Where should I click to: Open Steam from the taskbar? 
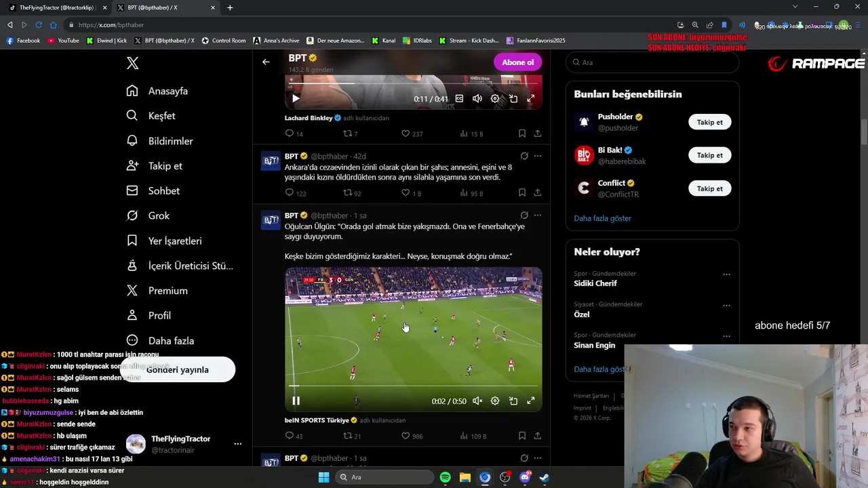pyautogui.click(x=544, y=477)
